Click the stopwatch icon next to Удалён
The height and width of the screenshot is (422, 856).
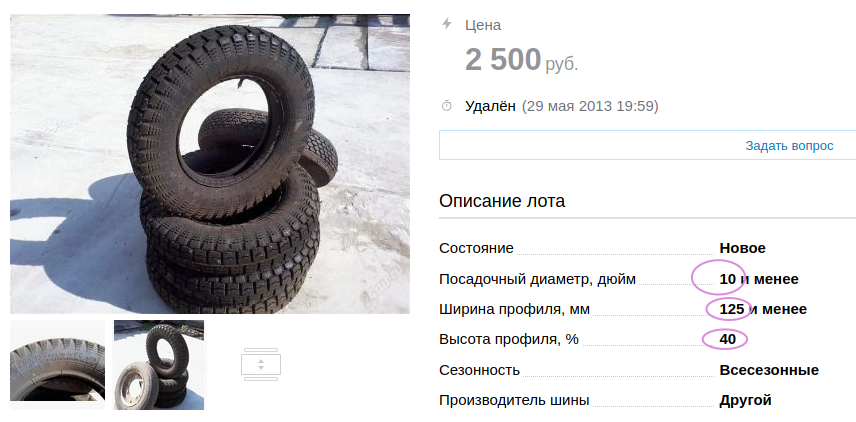point(447,106)
